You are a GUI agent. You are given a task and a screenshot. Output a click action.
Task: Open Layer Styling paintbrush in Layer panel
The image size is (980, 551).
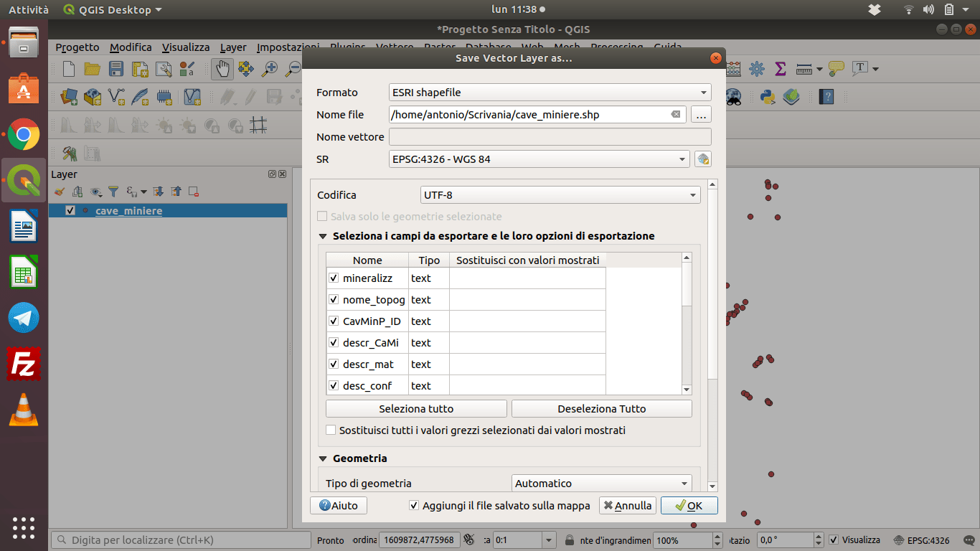click(x=60, y=192)
